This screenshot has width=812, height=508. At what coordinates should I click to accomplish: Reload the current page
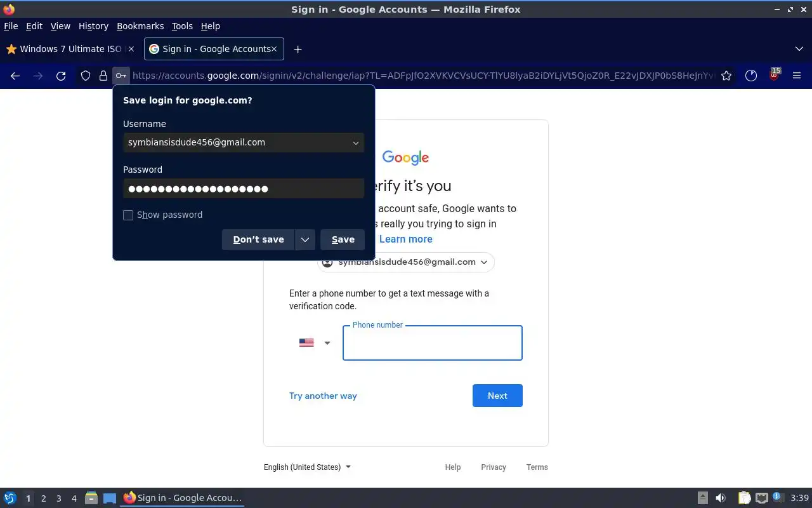pyautogui.click(x=61, y=76)
